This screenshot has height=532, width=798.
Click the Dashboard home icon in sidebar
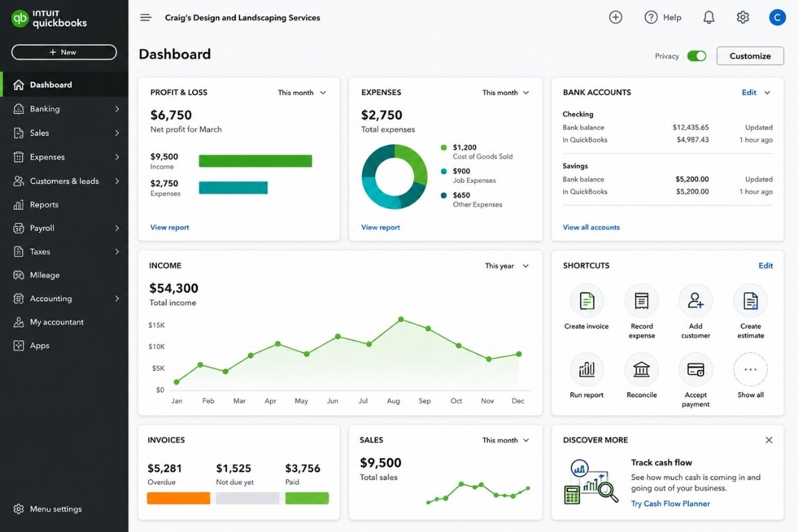tap(19, 84)
